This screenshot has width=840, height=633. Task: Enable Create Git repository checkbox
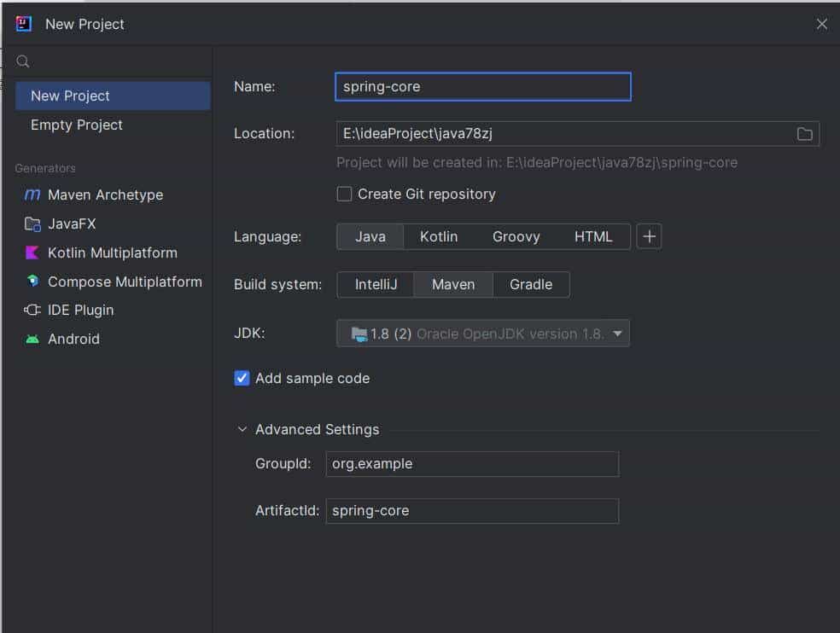pyautogui.click(x=344, y=195)
